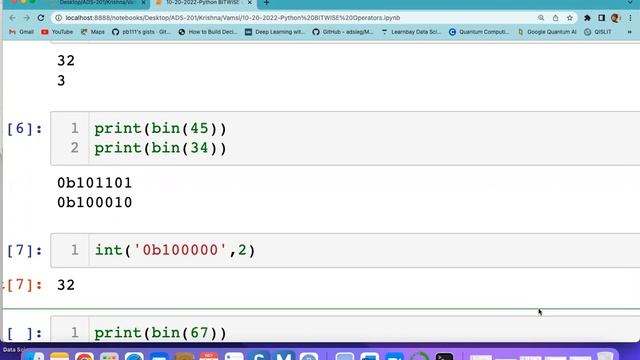Click the output value 0b101101

pos(95,182)
